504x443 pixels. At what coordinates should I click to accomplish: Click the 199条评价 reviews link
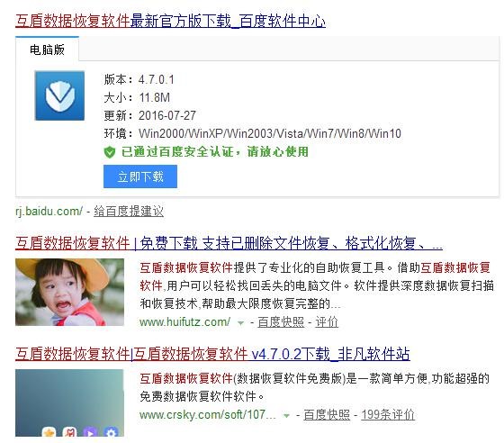[x=388, y=415]
